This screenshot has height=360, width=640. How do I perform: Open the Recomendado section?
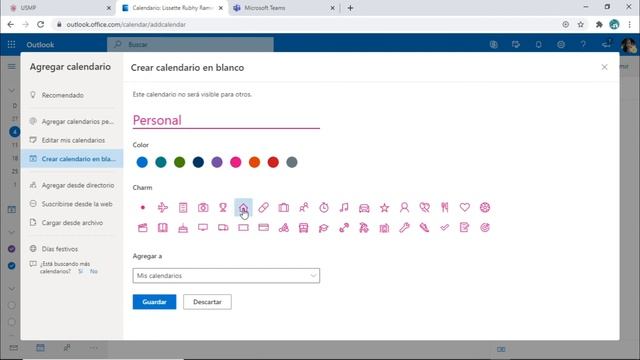tap(72, 95)
